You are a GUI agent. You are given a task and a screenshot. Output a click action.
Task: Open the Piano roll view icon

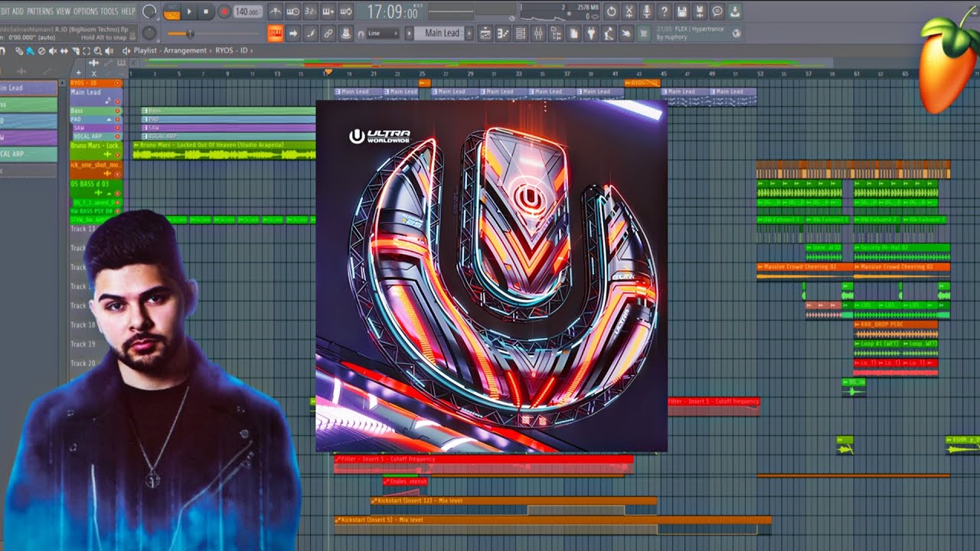click(502, 33)
